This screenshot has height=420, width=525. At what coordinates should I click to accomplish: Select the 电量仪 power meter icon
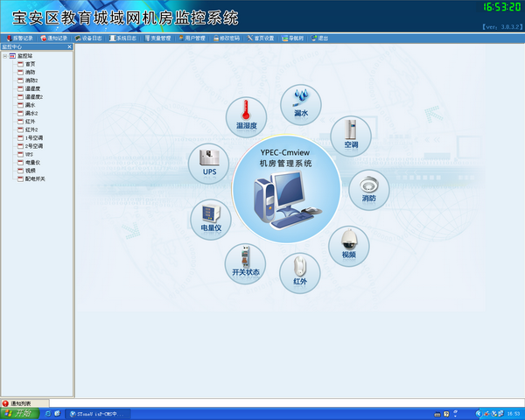click(x=211, y=219)
